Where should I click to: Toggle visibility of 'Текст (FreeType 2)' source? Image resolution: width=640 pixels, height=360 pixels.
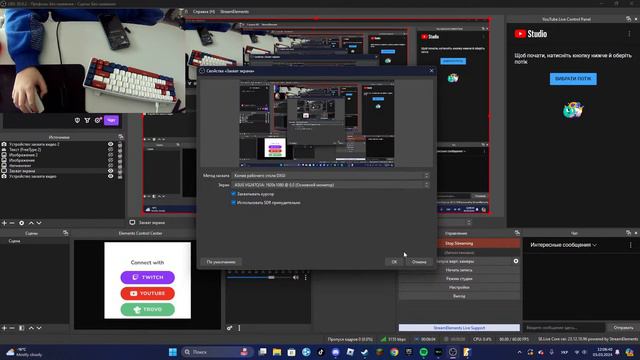(111, 149)
